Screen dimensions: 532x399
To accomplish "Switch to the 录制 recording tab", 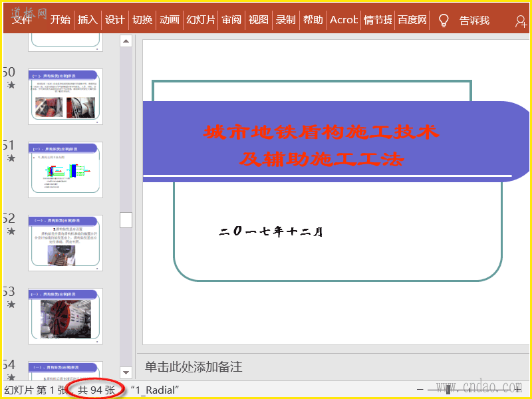I will point(286,20).
